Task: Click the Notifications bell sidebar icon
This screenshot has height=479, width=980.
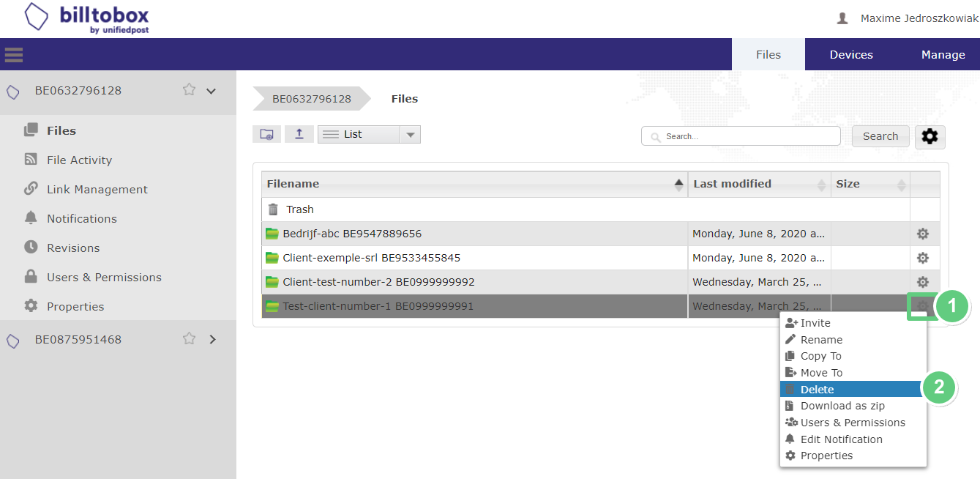Action: (31, 218)
